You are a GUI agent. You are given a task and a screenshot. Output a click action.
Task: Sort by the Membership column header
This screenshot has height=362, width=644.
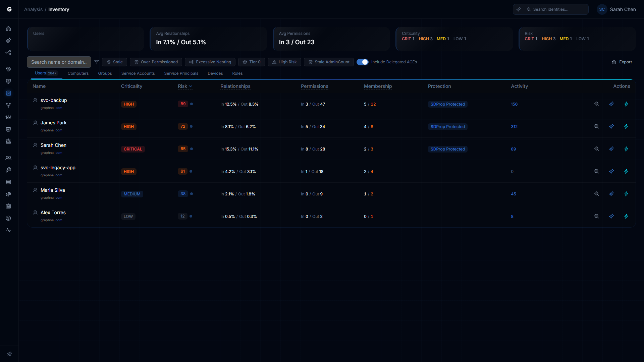(x=378, y=86)
